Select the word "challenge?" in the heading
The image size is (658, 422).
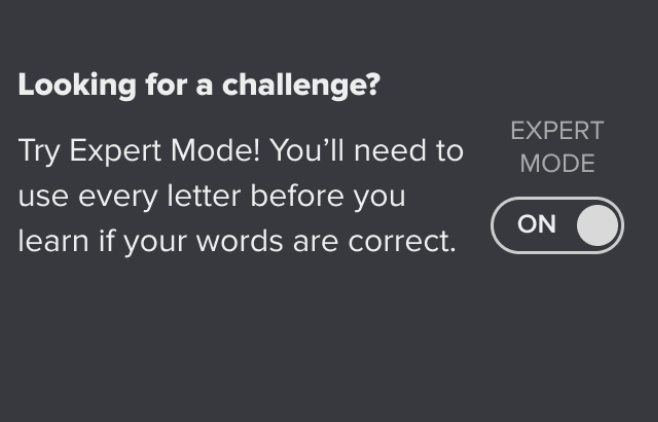tap(300, 86)
